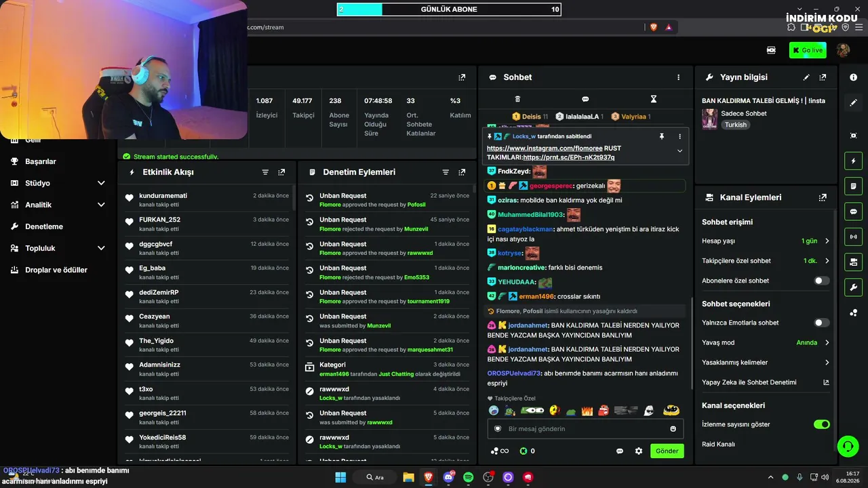Disable İzlenme sayısını göster toggle
The width and height of the screenshot is (868, 488).
[821, 424]
